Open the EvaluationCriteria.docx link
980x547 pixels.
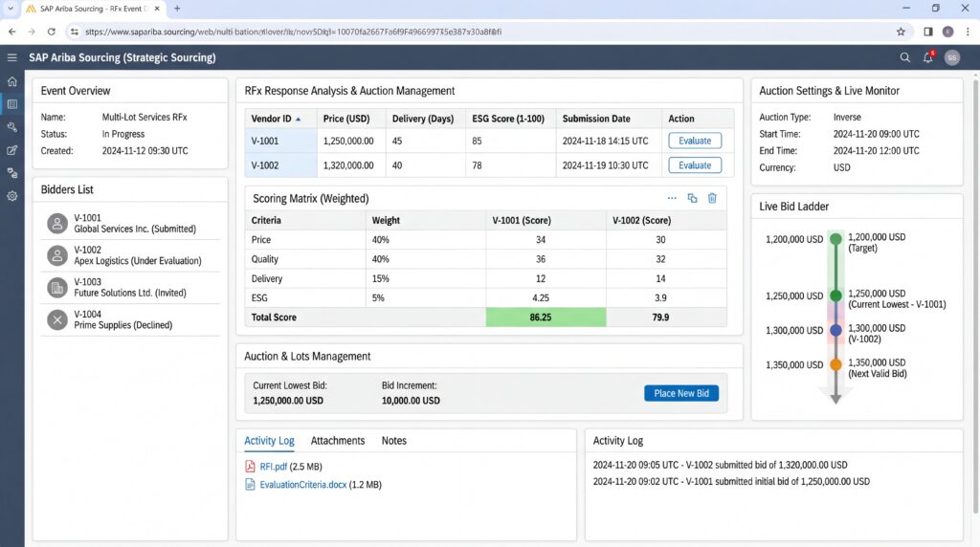[x=303, y=485]
